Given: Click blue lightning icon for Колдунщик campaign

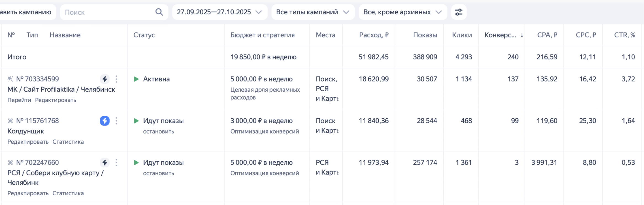Looking at the screenshot, I should (x=105, y=121).
